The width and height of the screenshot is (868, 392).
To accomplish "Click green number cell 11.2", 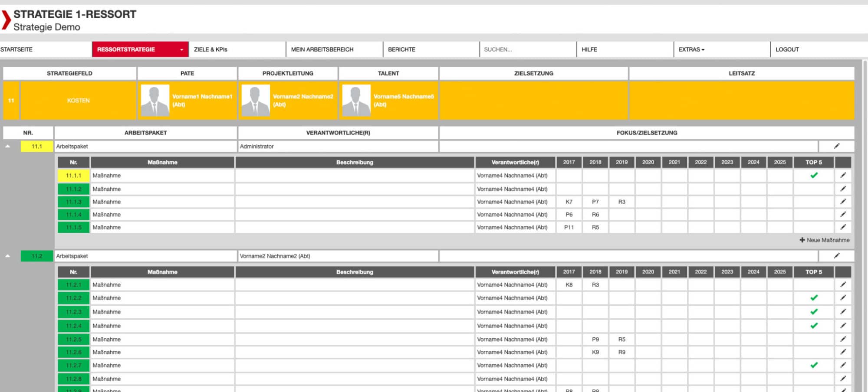I will (37, 256).
